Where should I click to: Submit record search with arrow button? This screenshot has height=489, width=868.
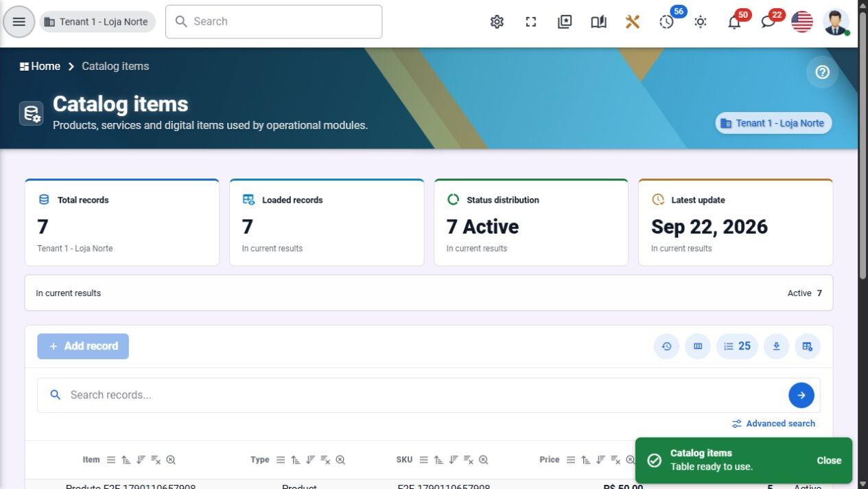pyautogui.click(x=801, y=395)
